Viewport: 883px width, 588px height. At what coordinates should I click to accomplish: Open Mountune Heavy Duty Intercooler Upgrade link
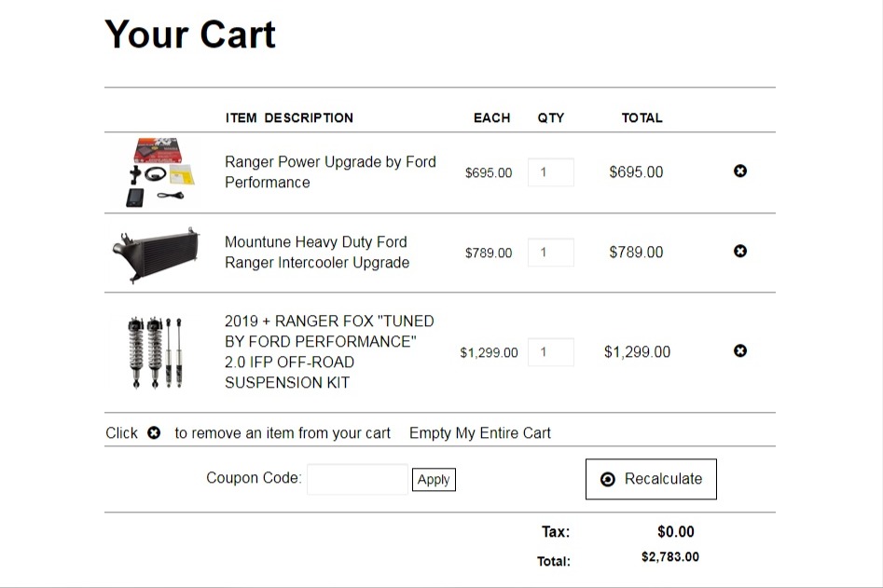pyautogui.click(x=316, y=253)
